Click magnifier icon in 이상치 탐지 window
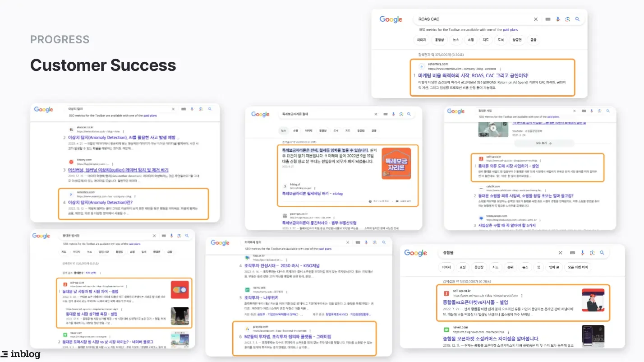This screenshot has height=362, width=644. tap(210, 109)
